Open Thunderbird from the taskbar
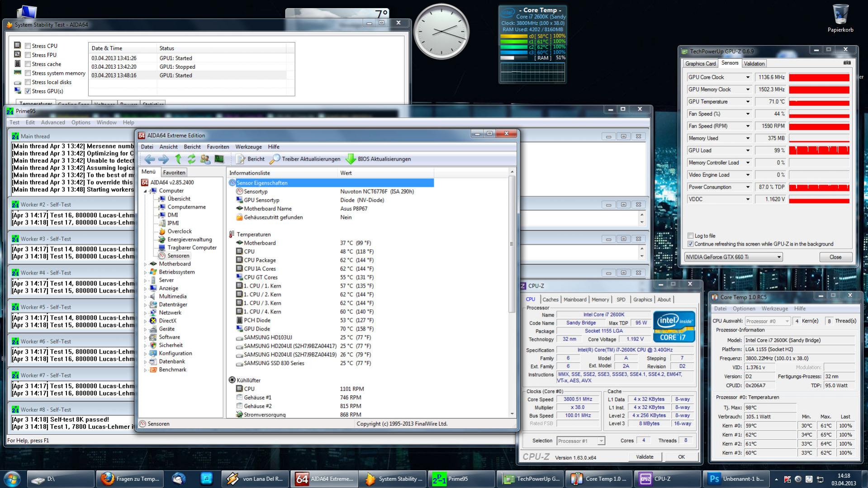The height and width of the screenshot is (488, 868). 179,479
